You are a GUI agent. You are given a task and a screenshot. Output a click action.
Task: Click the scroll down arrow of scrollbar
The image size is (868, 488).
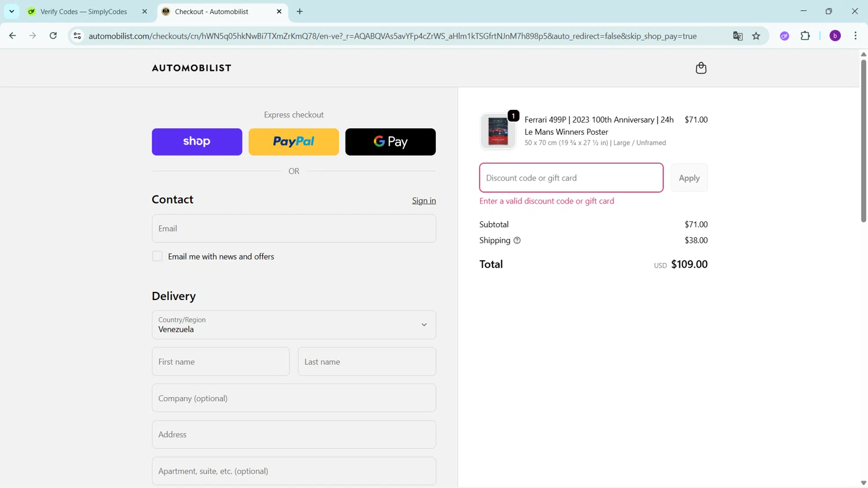point(863,483)
